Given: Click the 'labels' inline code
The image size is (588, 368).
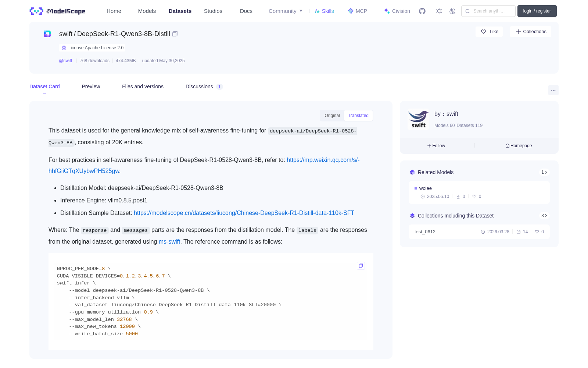Looking at the screenshot, I should tap(307, 230).
